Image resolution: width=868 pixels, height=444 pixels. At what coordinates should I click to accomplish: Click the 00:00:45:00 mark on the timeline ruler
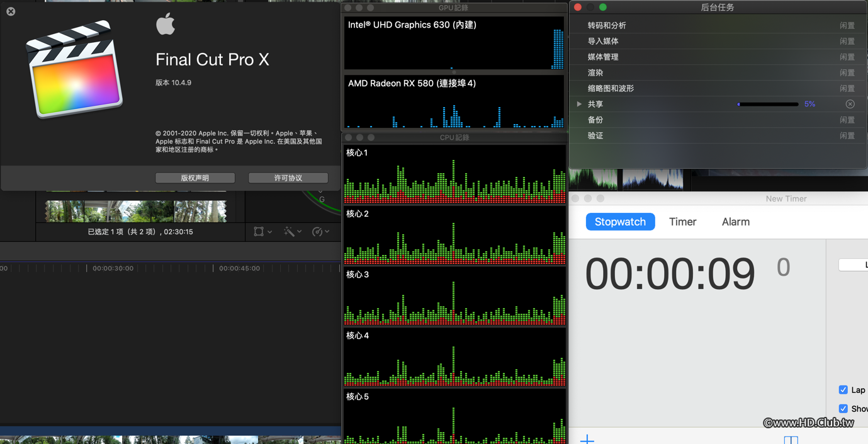pos(239,268)
